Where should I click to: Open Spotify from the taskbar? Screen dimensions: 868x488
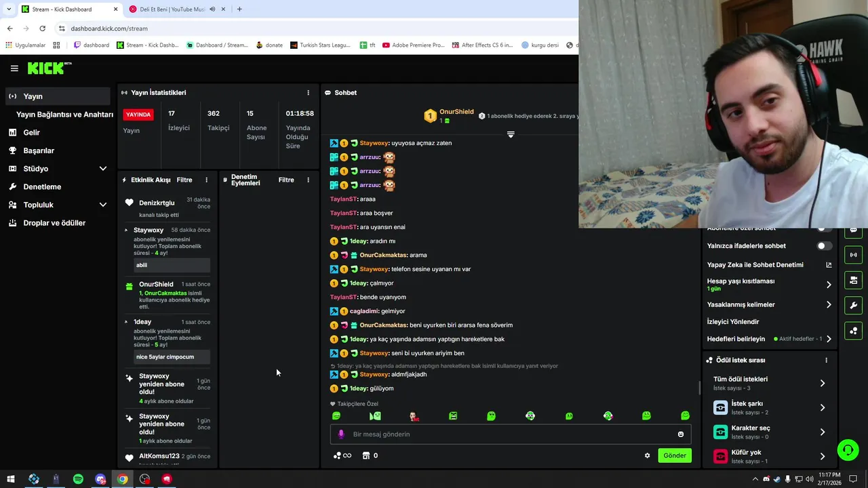(x=78, y=479)
